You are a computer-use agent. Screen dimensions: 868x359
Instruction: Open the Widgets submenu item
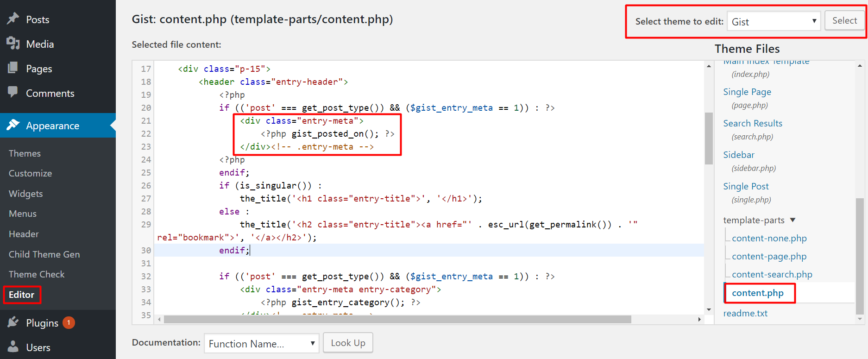(x=25, y=194)
